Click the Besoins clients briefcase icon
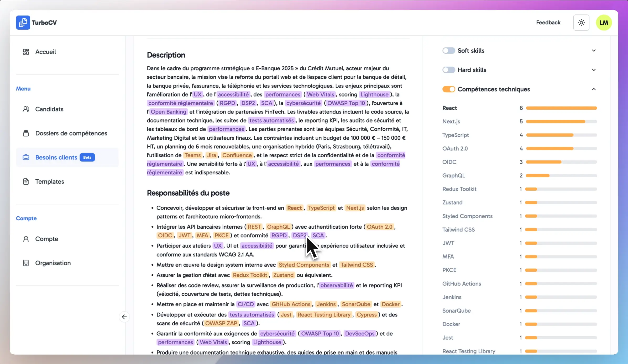628x364 pixels. 26,157
